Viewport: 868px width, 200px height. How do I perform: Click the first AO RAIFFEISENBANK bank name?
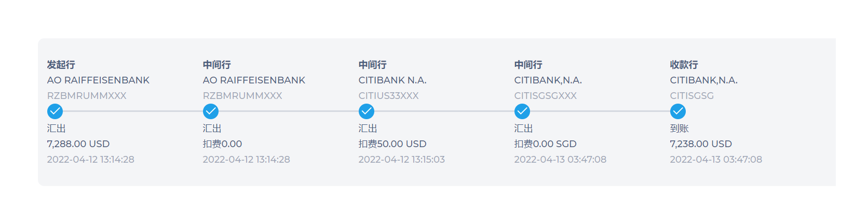pos(98,80)
